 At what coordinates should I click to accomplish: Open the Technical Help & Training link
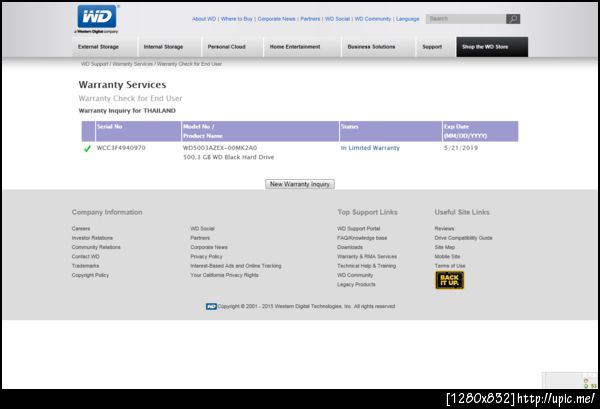pyautogui.click(x=367, y=266)
